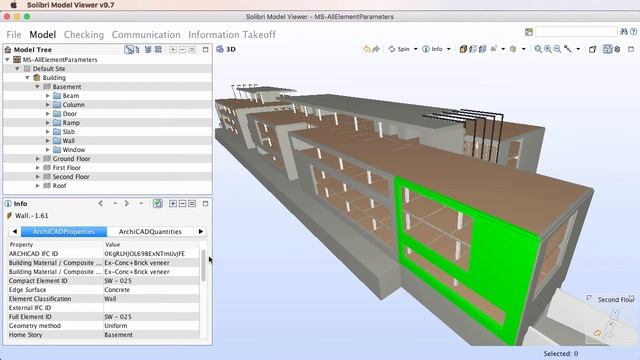The image size is (640, 360).
Task: Switch to the Checking tab
Action: pos(84,35)
